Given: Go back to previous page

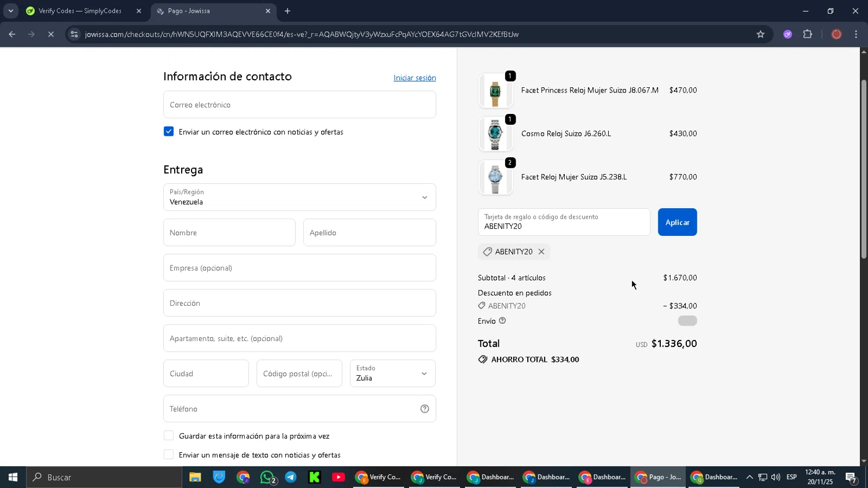Looking at the screenshot, I should (x=12, y=34).
